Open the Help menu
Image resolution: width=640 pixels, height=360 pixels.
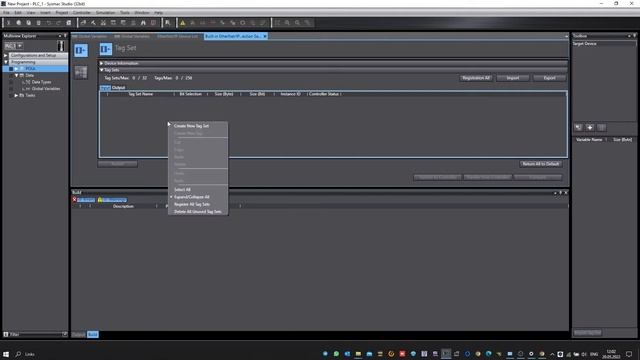pos(158,13)
